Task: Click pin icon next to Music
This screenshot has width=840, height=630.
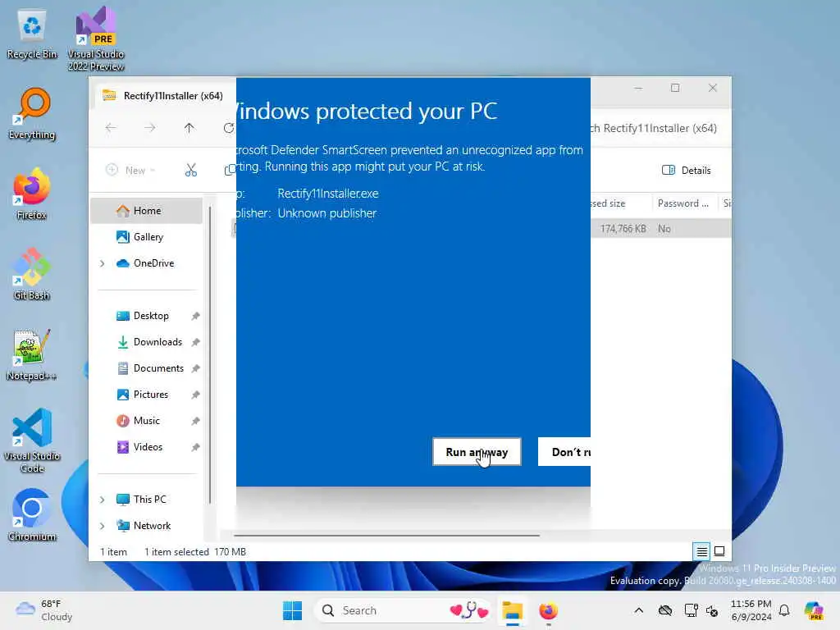Action: point(195,421)
